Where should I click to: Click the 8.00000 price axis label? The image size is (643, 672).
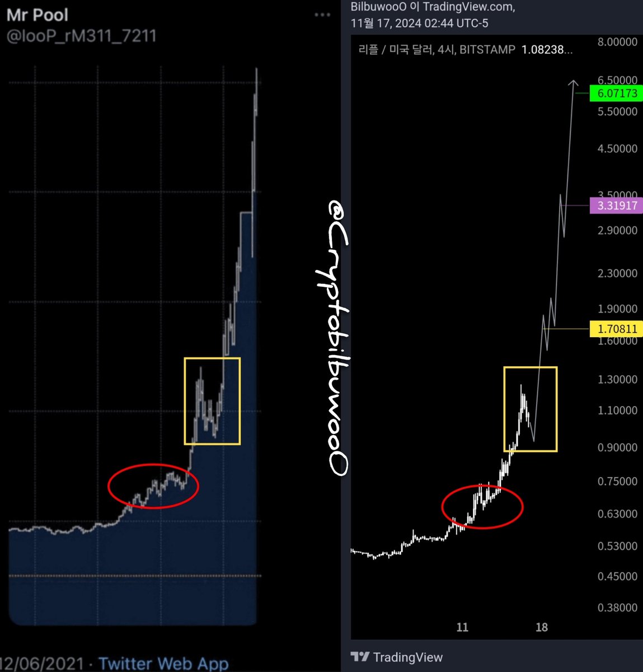(617, 42)
